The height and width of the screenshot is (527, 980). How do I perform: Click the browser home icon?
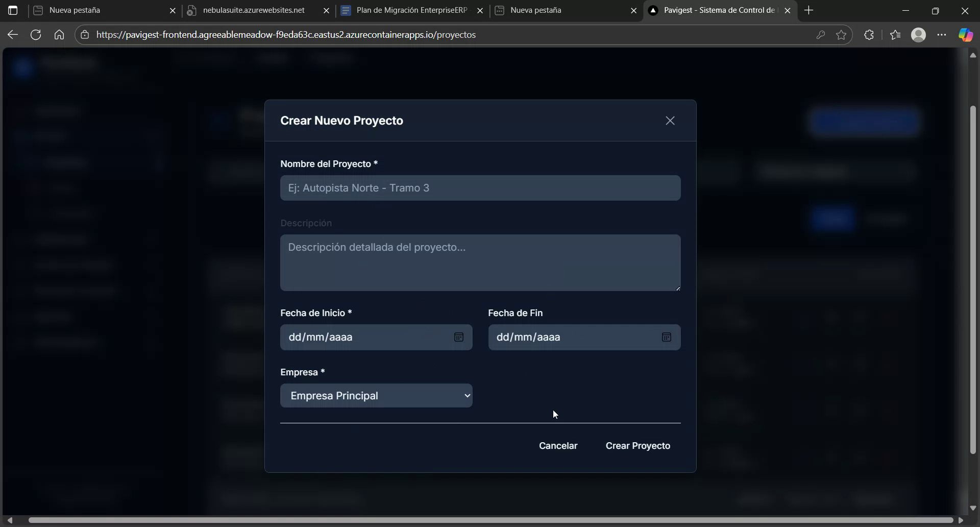pos(59,34)
